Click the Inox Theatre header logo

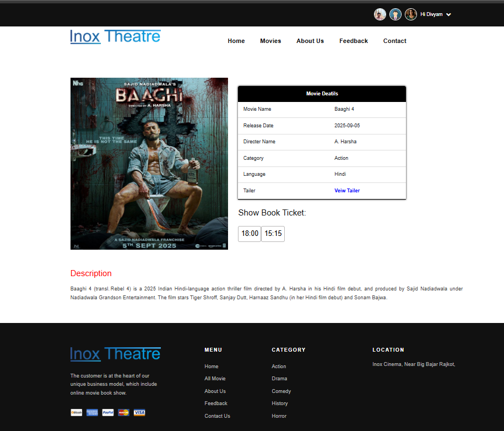pyautogui.click(x=115, y=37)
